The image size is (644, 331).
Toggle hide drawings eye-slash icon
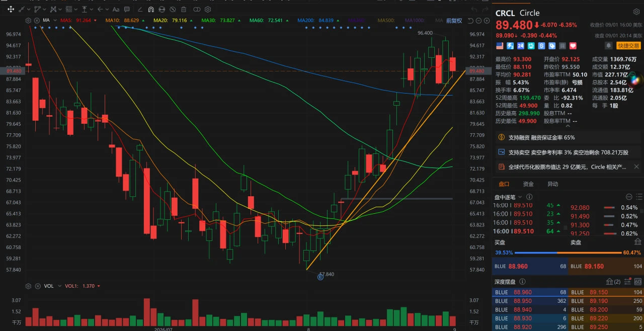pyautogui.click(x=173, y=9)
